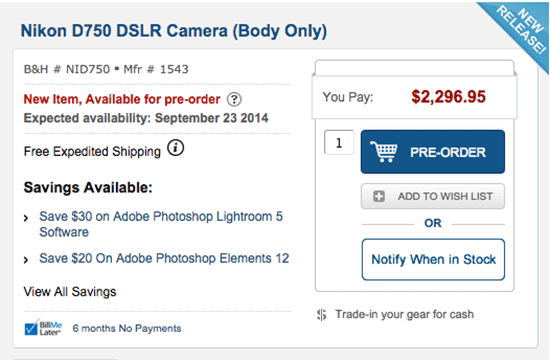Click Notify When in Stock button
The image size is (550, 360).
click(433, 260)
